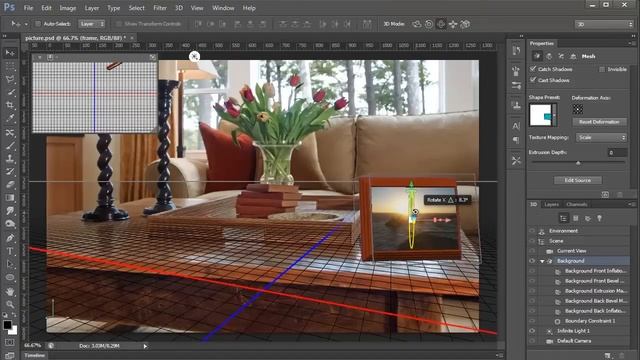Collapse the Background mesh tree arrow

tap(542, 261)
